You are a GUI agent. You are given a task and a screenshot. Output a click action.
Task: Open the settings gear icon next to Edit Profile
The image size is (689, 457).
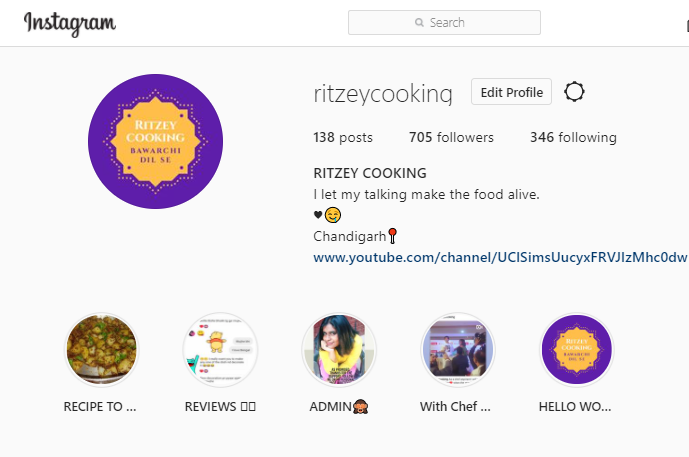click(x=574, y=92)
